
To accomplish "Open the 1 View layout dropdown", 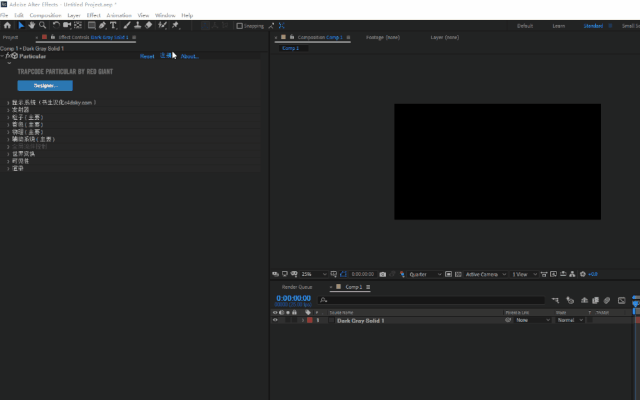I will point(524,274).
